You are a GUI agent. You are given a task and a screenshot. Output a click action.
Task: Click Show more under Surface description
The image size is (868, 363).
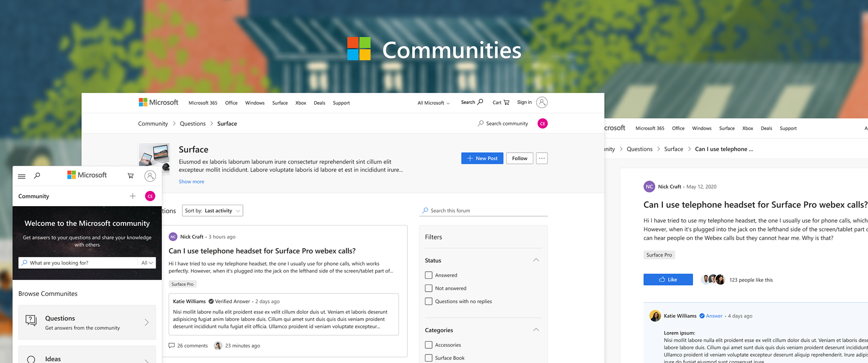click(191, 181)
